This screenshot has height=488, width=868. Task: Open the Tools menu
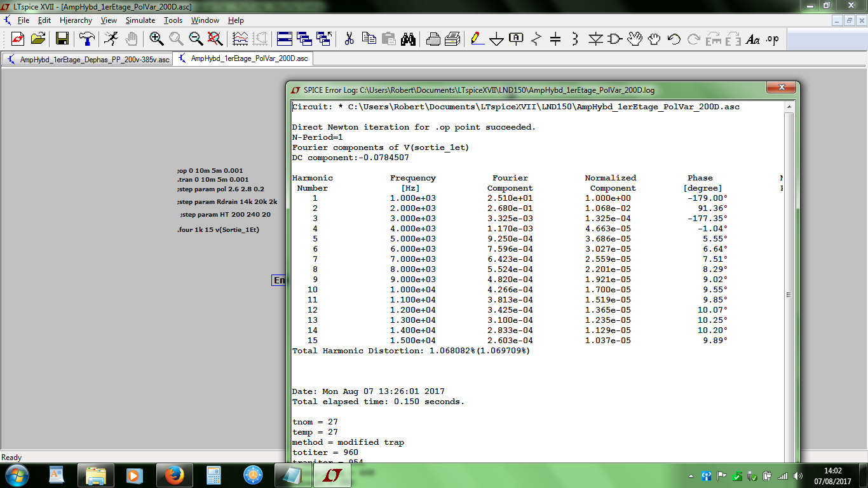[173, 20]
